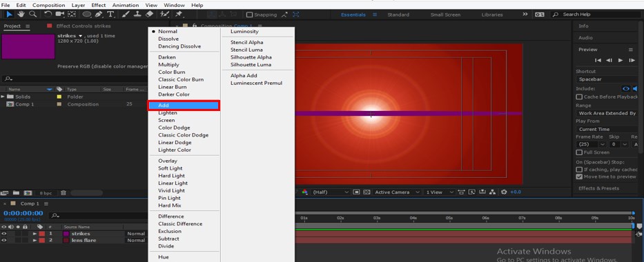The width and height of the screenshot is (644, 262).
Task: Click the Play button in Preview panel
Action: click(621, 60)
